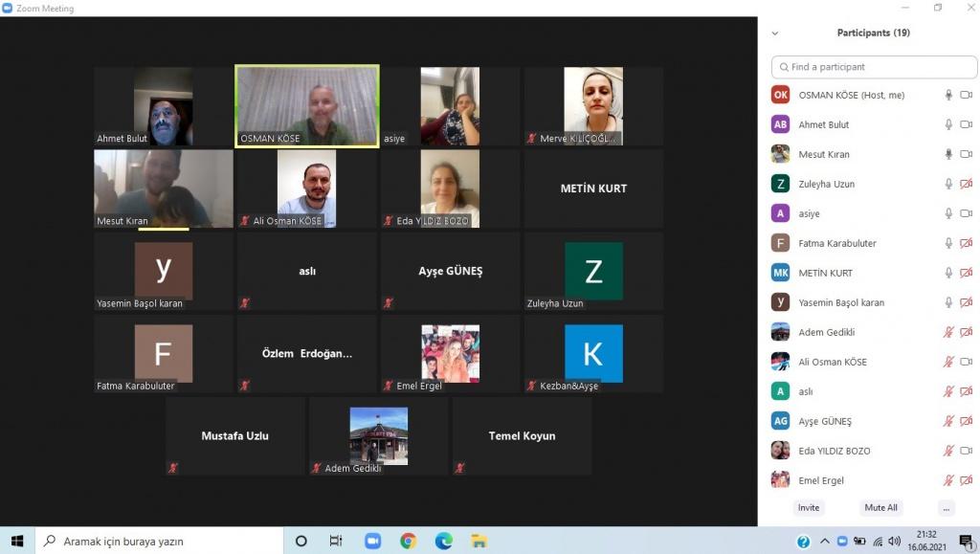Image resolution: width=980 pixels, height=554 pixels.
Task: Click Ali Osman KÖSE's muted mic in list
Action: 948,362
